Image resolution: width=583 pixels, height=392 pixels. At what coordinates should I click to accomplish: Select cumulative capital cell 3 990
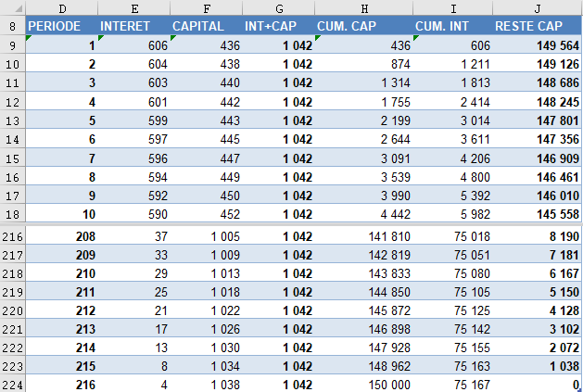pyautogui.click(x=363, y=196)
